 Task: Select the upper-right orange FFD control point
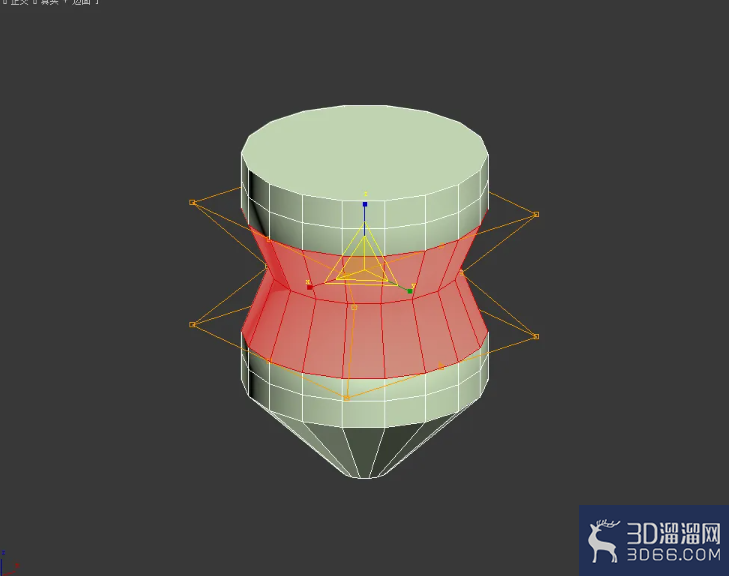(536, 214)
